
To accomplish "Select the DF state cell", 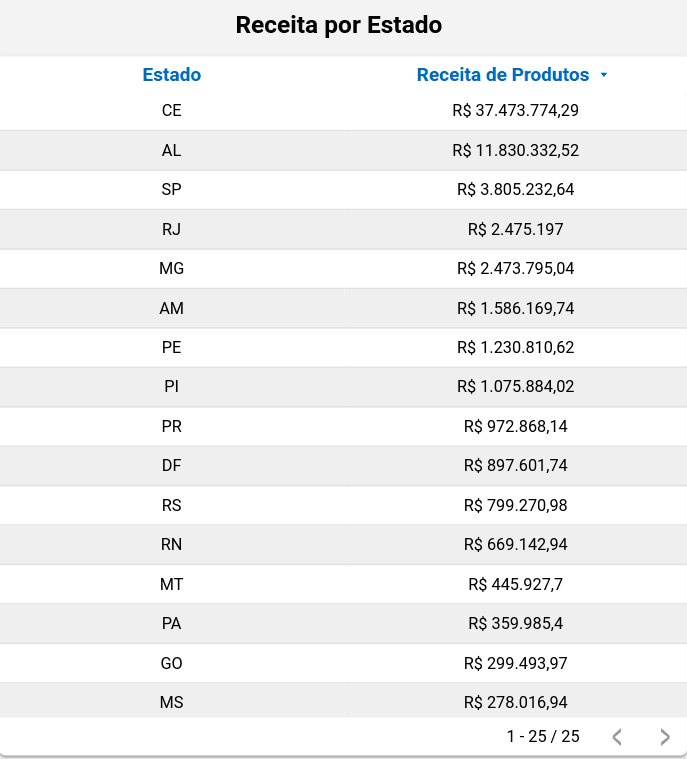I will (x=171, y=466).
